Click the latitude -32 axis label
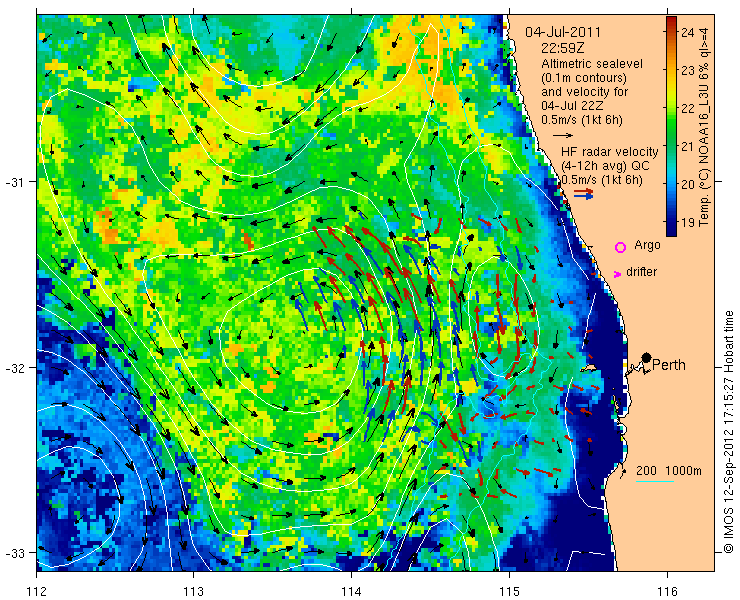The width and height of the screenshot is (740, 600). tap(15, 367)
